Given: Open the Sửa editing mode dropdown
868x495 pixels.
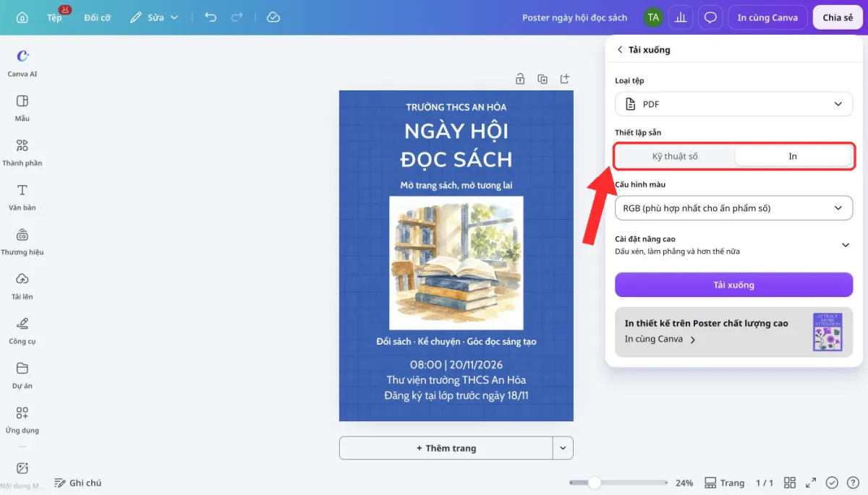Looking at the screenshot, I should [154, 17].
